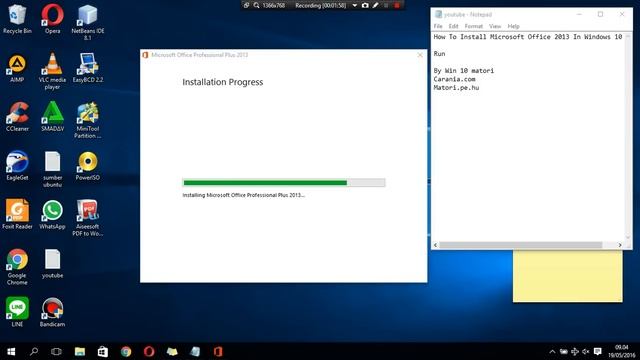This screenshot has width=640, height=360.
Task: Open the File menu in Notepad
Action: click(438, 26)
